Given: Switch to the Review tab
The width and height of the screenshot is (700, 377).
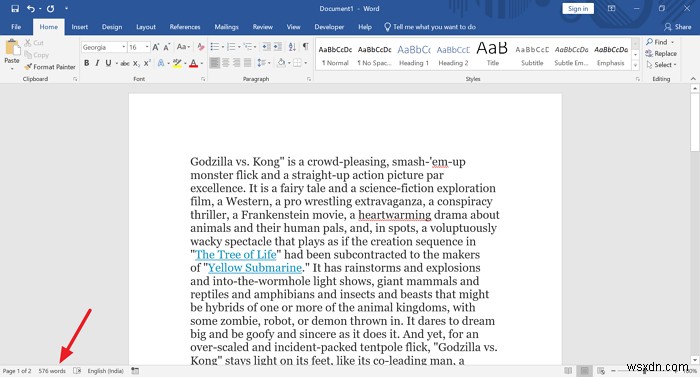Looking at the screenshot, I should tap(262, 27).
